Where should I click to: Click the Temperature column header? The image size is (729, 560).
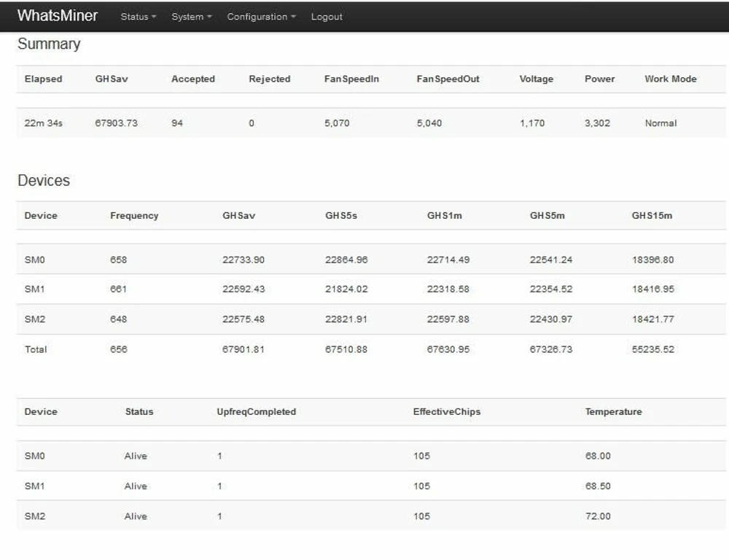[613, 412]
